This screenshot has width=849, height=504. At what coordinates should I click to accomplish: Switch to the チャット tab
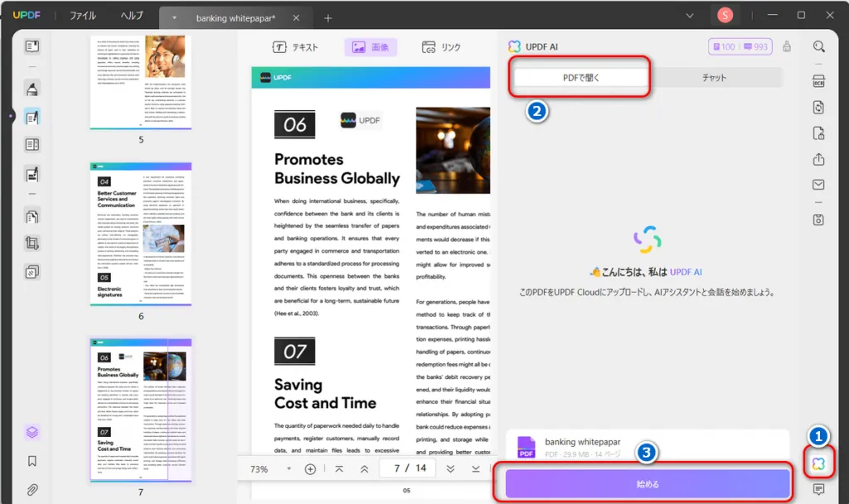coord(714,78)
